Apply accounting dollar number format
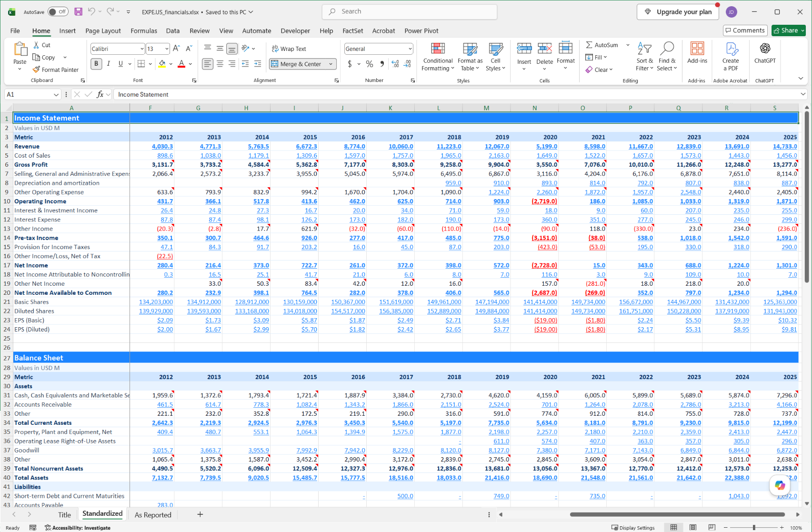The image size is (812, 532). [x=350, y=64]
